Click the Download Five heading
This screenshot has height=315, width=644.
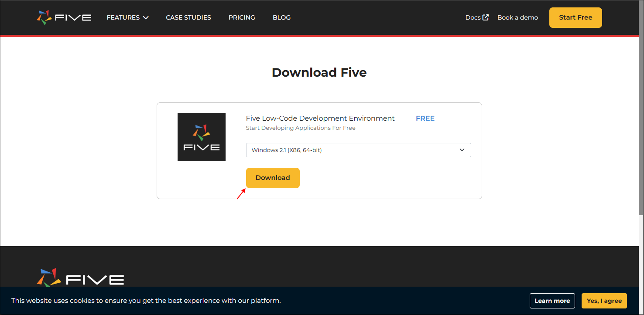[319, 72]
